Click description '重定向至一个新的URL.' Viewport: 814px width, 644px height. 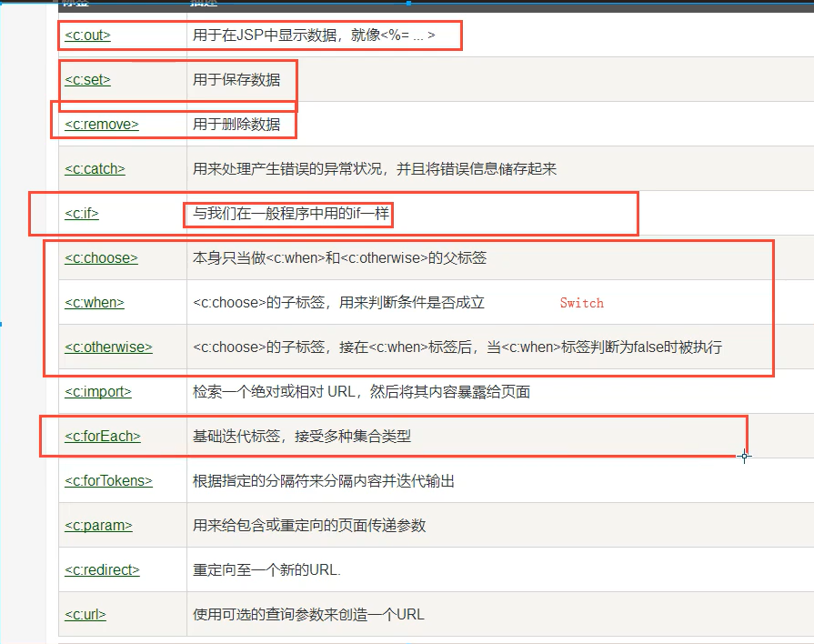pos(266,570)
